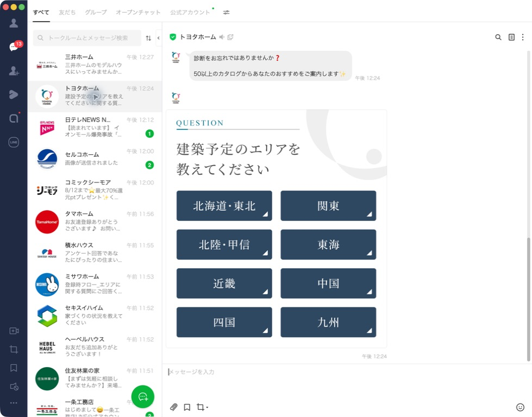Select the 北海道・東北 area button

224,206
